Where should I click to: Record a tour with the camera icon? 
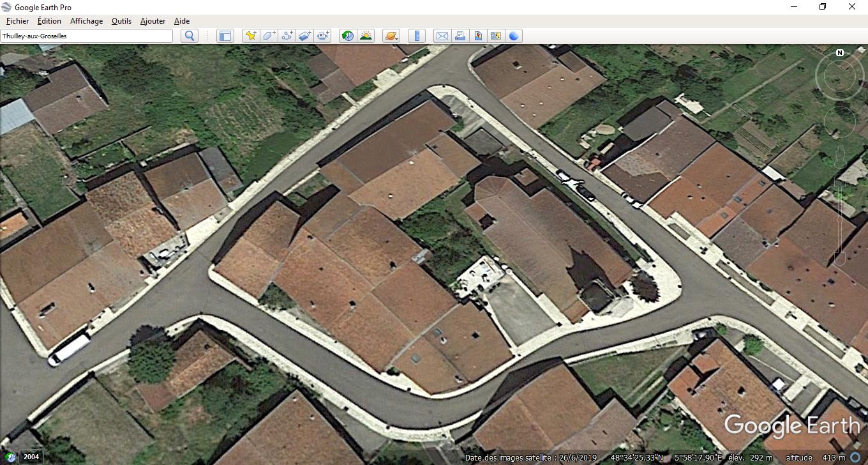(323, 36)
